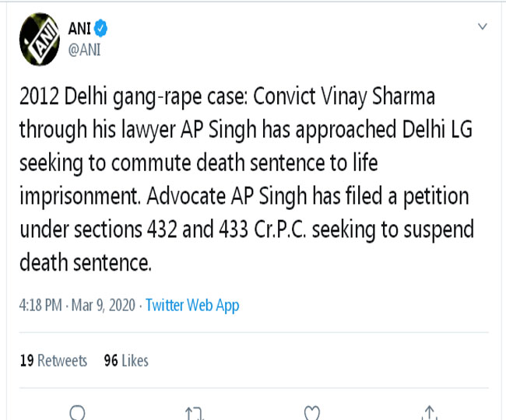Click the reply speech bubble icon

point(78,413)
